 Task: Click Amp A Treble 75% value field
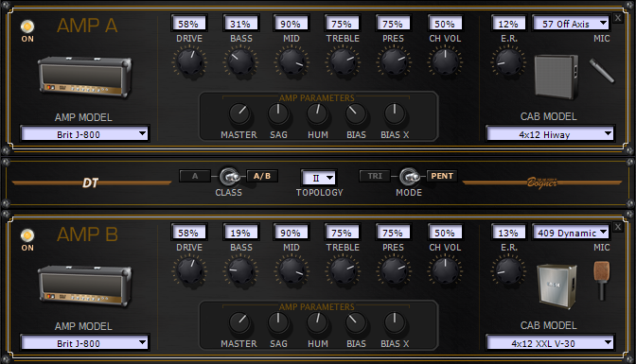(342, 24)
